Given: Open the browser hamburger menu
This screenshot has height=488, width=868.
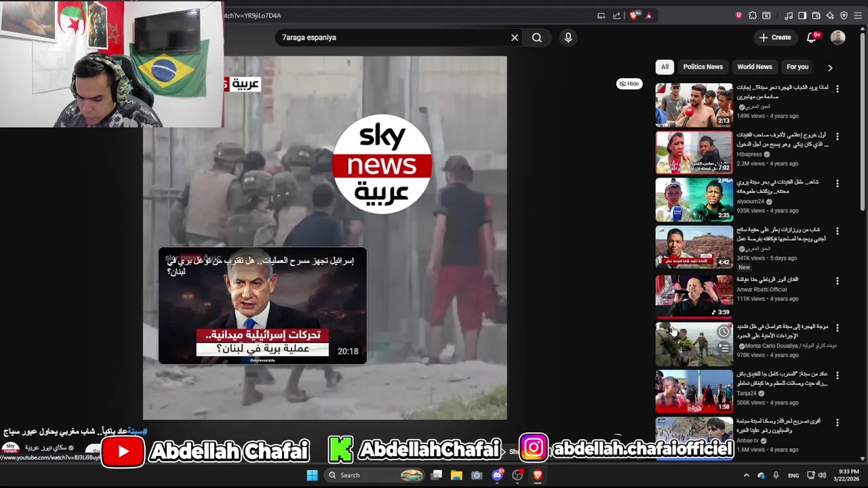Looking at the screenshot, I should [x=858, y=16].
